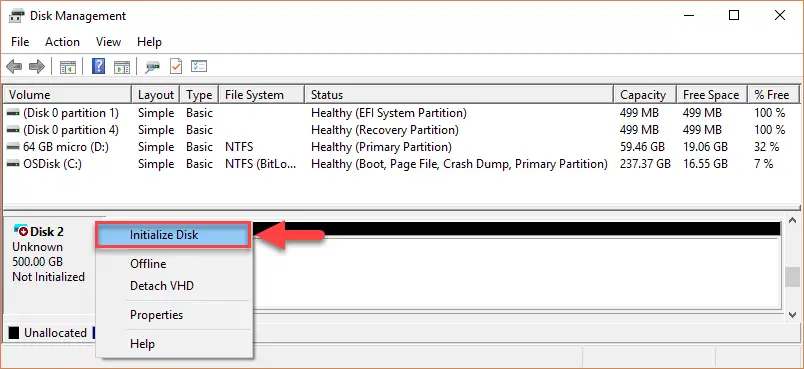Open the View menu
Screen dimensions: 804x369
(108, 42)
